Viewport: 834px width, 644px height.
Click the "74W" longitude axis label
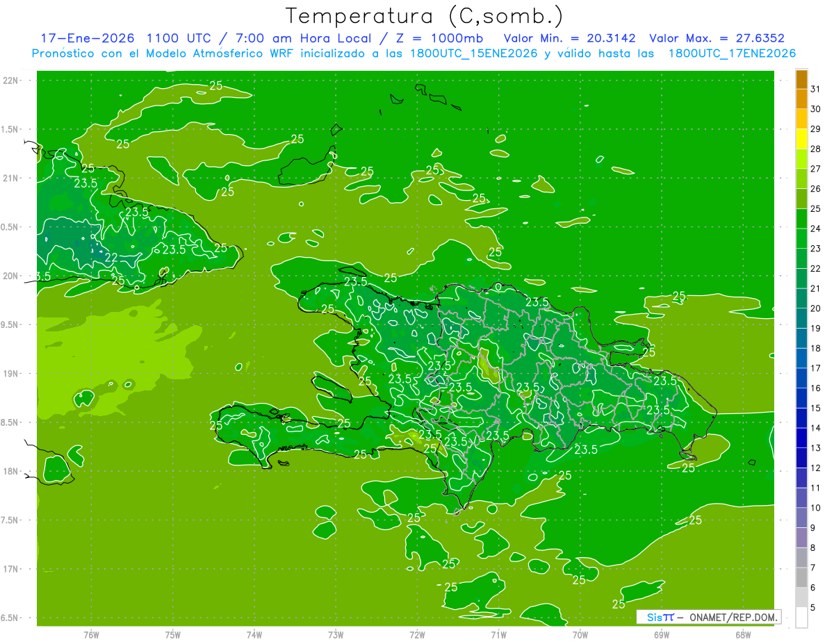click(x=254, y=635)
